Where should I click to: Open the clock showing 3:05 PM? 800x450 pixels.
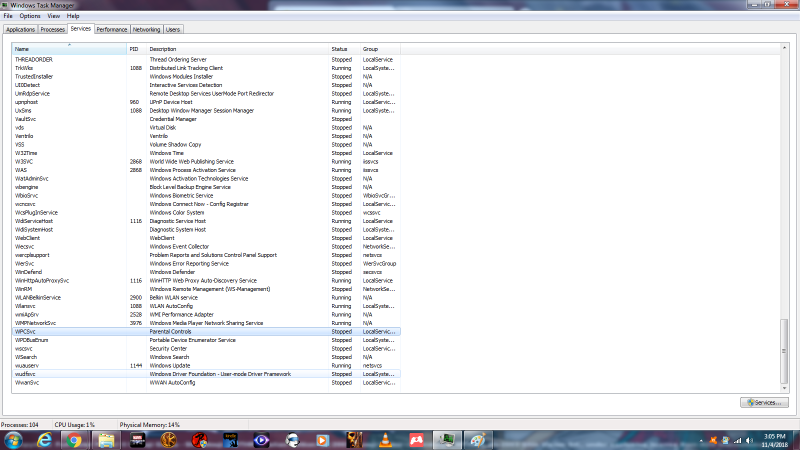(774, 440)
